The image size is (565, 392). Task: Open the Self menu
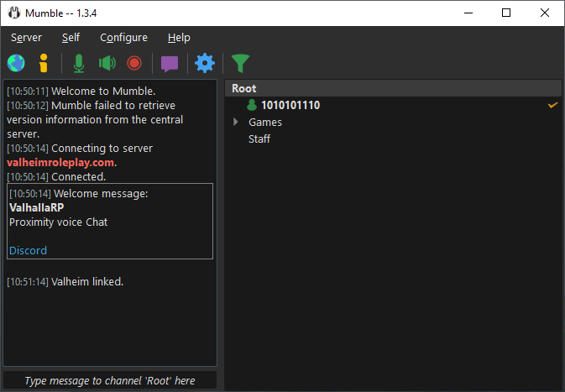pos(71,38)
